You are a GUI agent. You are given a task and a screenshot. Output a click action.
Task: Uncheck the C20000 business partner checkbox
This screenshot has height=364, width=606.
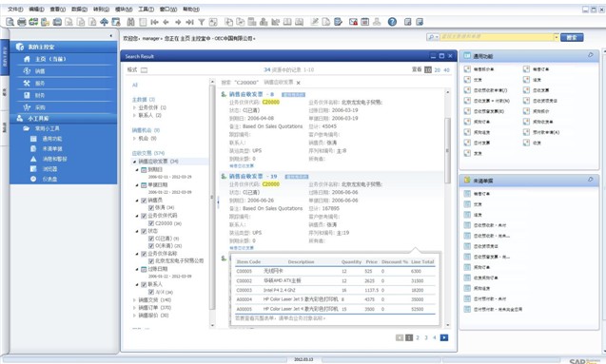click(x=151, y=223)
